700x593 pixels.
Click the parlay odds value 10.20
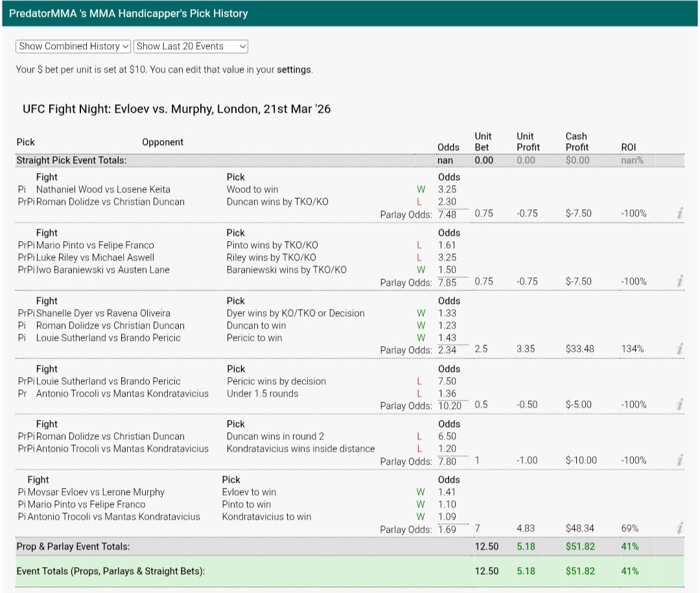pyautogui.click(x=450, y=406)
